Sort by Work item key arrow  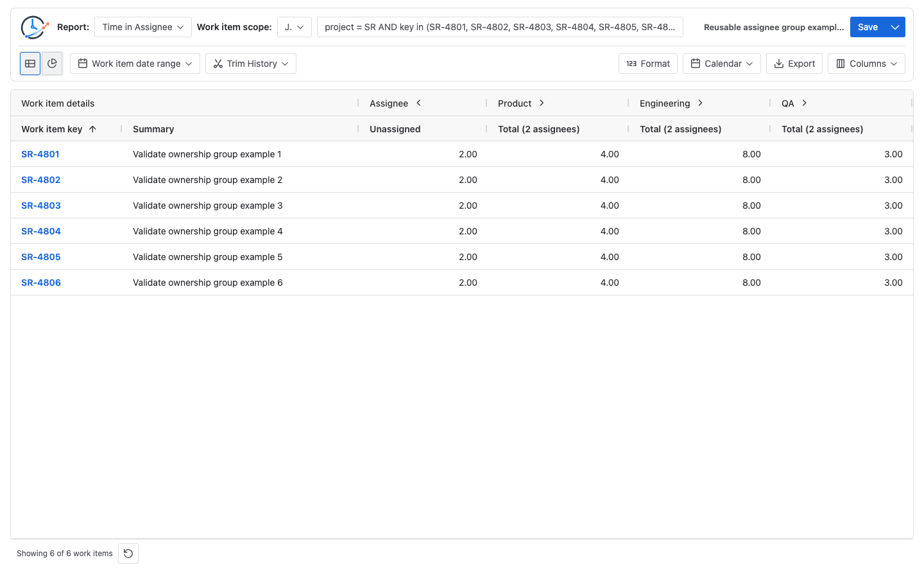pos(92,129)
